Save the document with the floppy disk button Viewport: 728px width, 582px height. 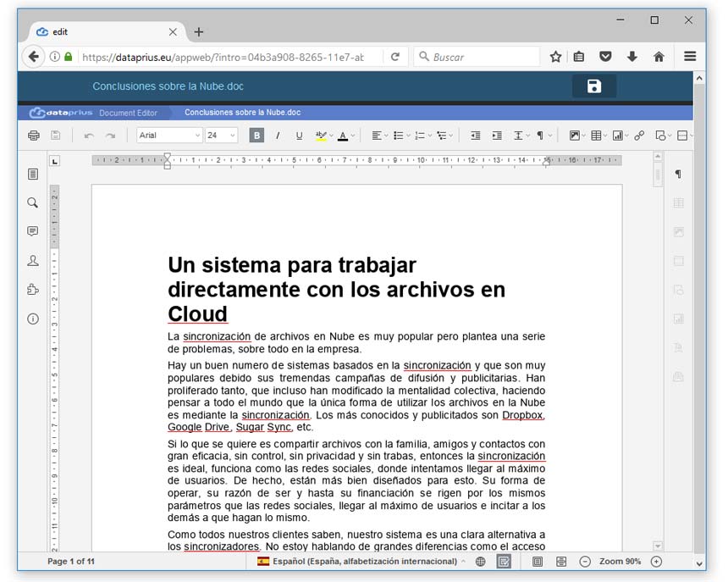point(594,86)
